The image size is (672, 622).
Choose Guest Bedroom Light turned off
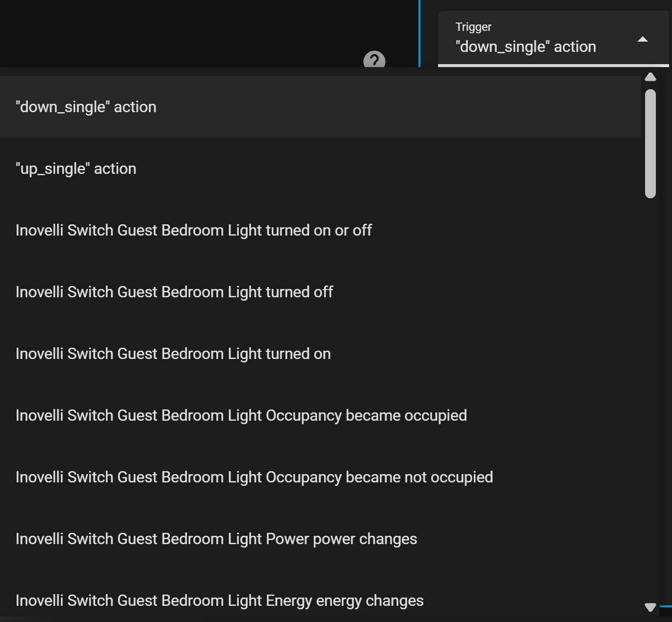pos(174,292)
